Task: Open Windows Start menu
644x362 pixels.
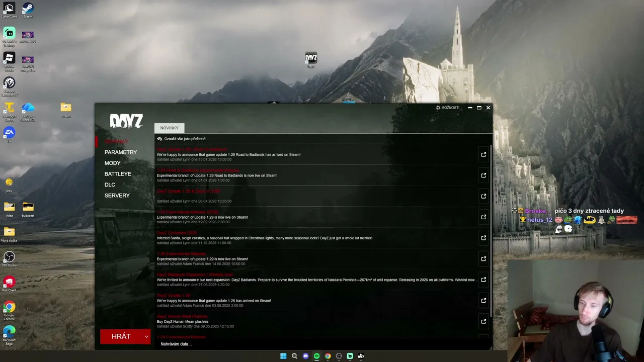Action: click(283, 356)
